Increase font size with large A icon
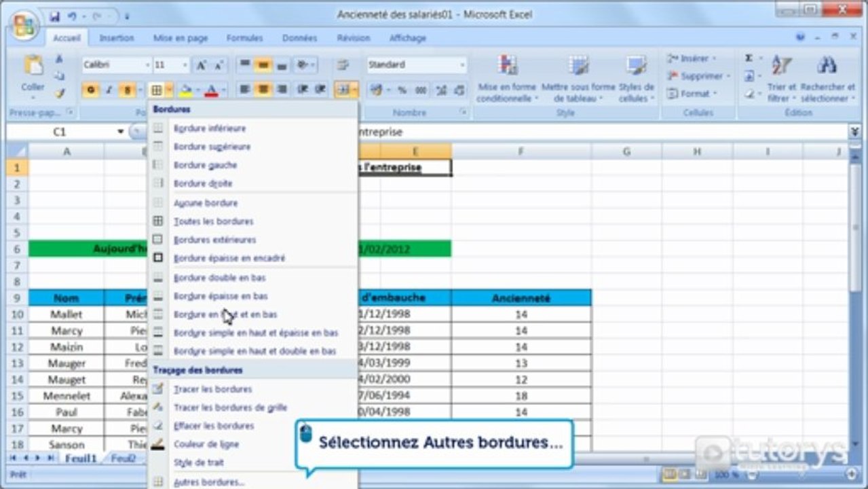The image size is (868, 489). (201, 65)
